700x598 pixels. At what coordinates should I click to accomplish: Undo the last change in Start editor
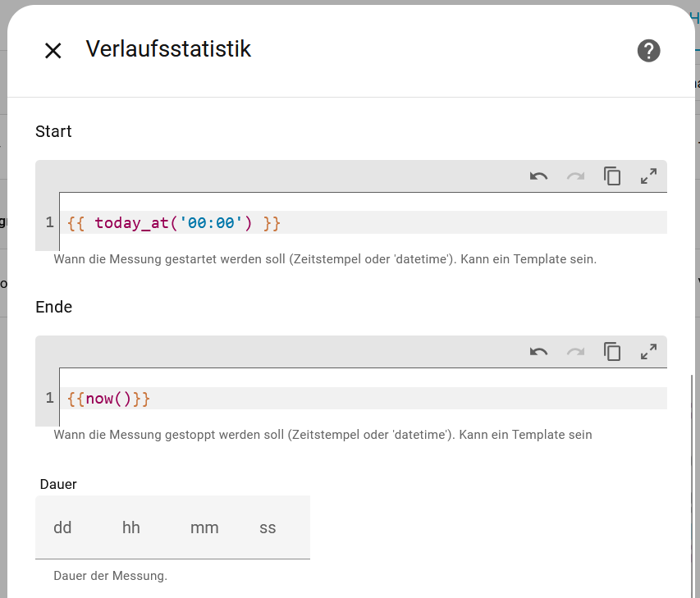(x=539, y=176)
